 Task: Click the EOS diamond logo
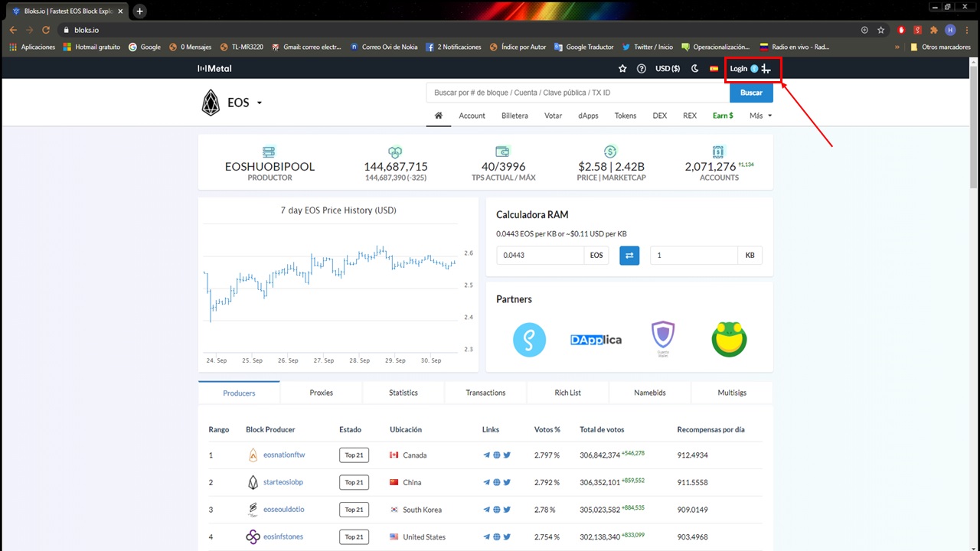[x=211, y=103]
